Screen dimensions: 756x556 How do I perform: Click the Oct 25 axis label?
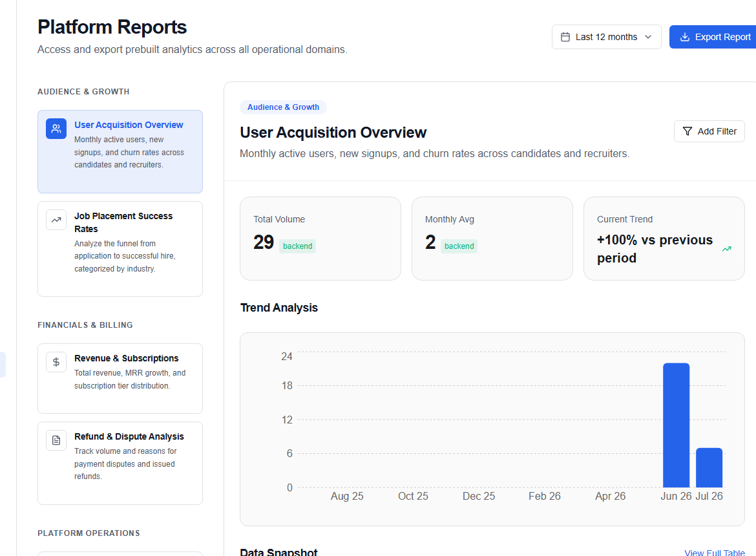pos(413,497)
